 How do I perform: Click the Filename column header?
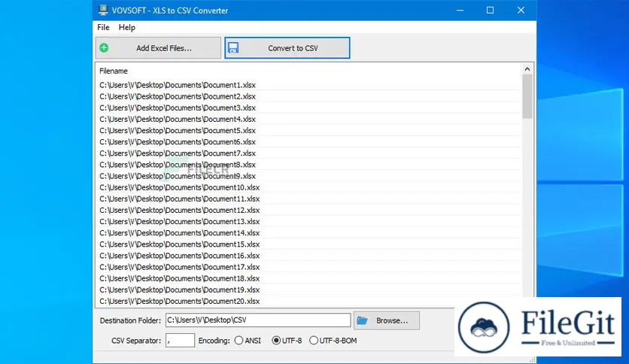[x=114, y=71]
